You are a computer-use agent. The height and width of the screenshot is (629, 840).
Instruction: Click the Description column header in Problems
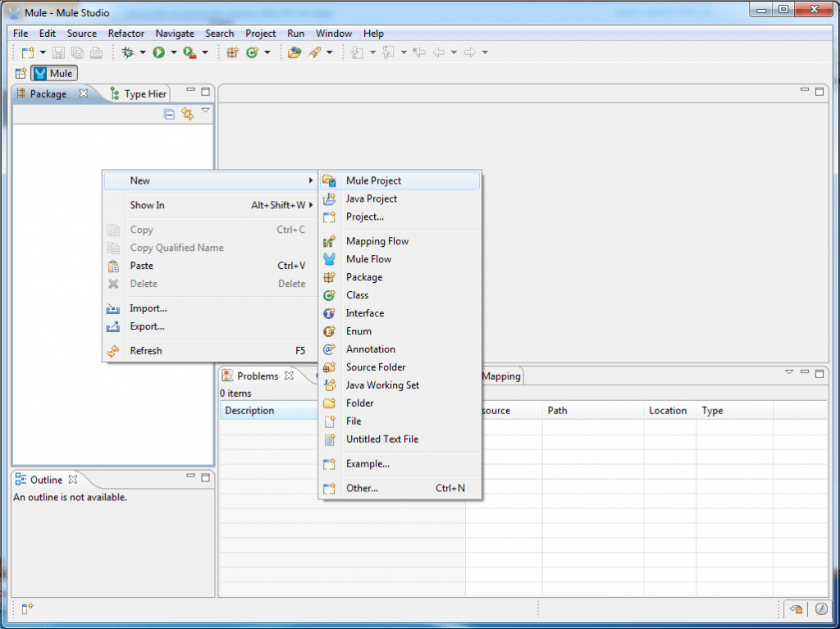(250, 410)
